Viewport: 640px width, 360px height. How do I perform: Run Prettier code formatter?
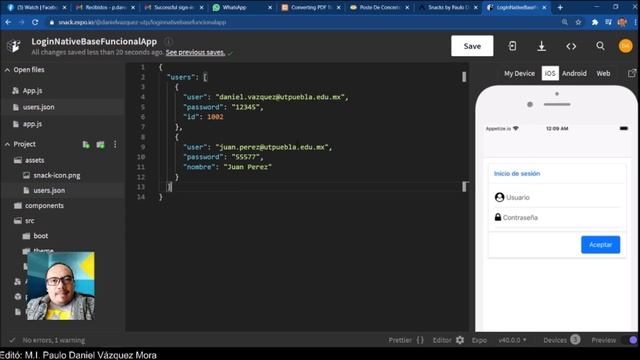click(406, 340)
